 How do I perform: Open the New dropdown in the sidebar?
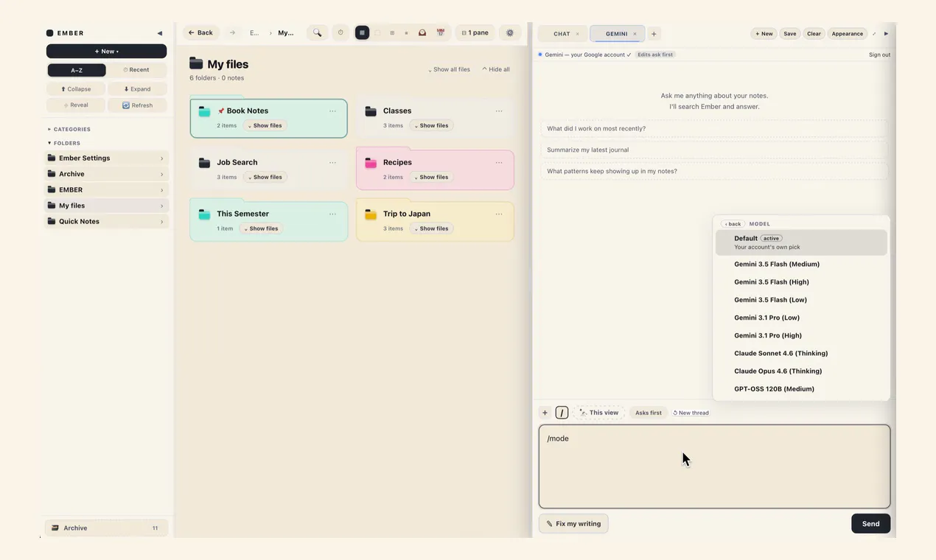[x=107, y=51]
